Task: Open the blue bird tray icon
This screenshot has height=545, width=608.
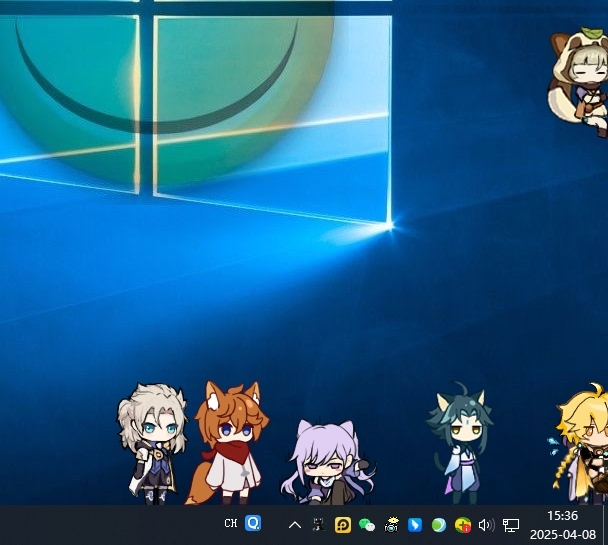Action: (415, 525)
